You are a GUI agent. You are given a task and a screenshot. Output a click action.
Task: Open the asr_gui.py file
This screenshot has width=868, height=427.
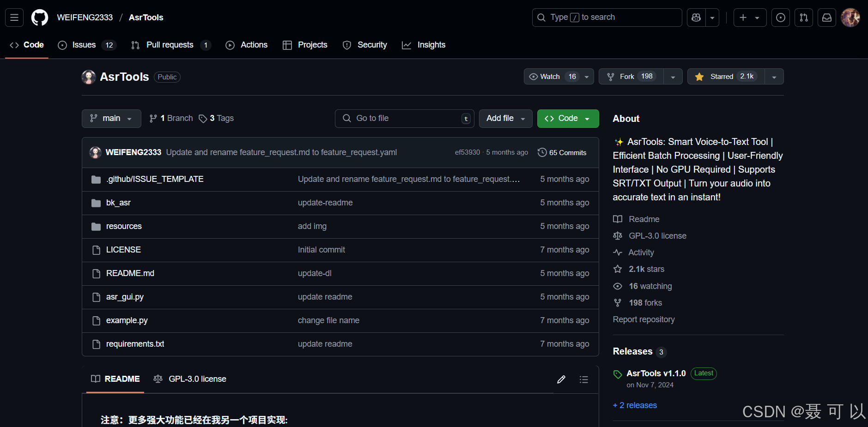[x=125, y=297]
